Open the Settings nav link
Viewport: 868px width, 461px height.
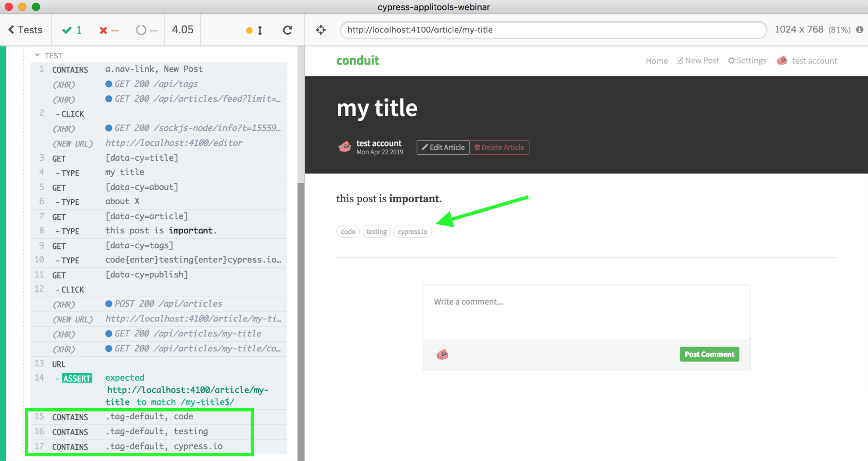(x=747, y=61)
